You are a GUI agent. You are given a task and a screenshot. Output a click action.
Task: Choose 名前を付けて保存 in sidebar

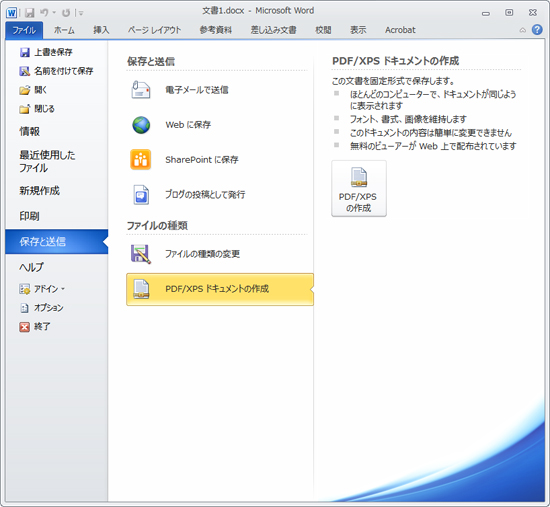(56, 71)
